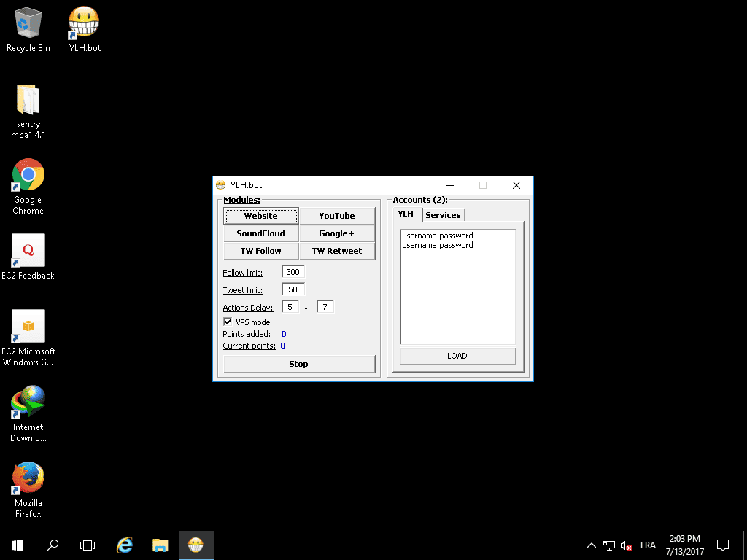This screenshot has height=560, width=747.
Task: Select the EC2 Feedback desktop shortcut
Action: coord(28,257)
